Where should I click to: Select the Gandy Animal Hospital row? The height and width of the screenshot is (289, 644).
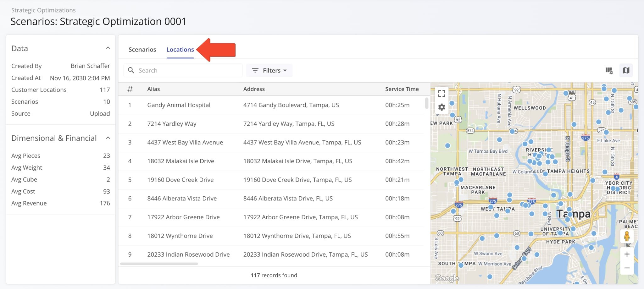[x=179, y=105]
